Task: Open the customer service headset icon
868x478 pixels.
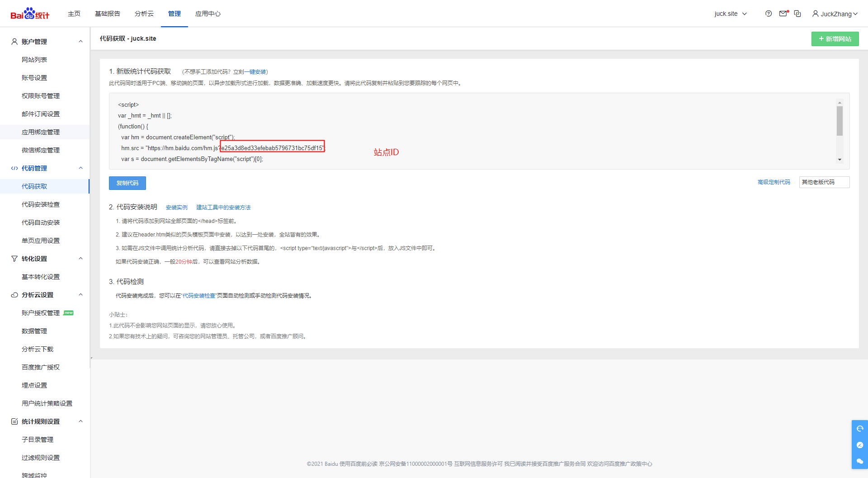Action: pos(859,428)
